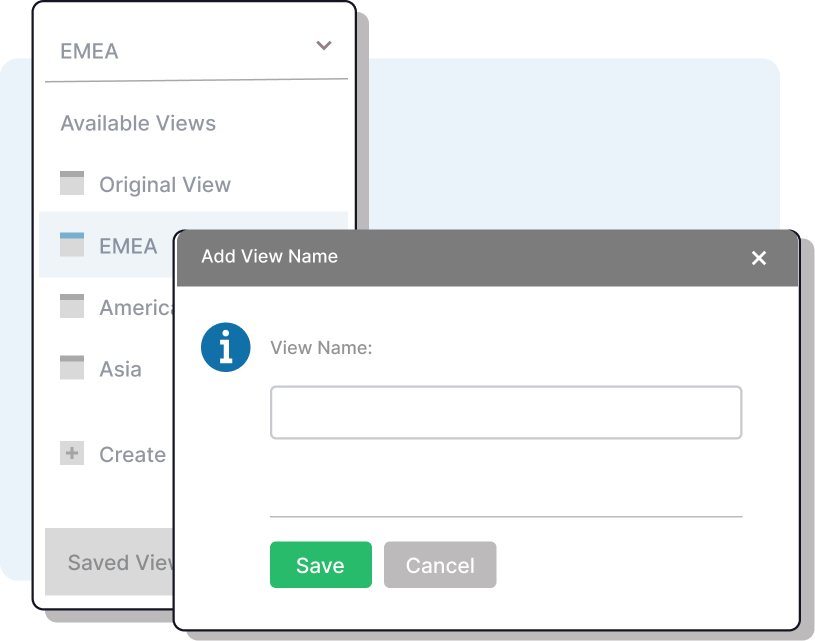Image resolution: width=815 pixels, height=641 pixels.
Task: Click the Create view label
Action: 132,455
